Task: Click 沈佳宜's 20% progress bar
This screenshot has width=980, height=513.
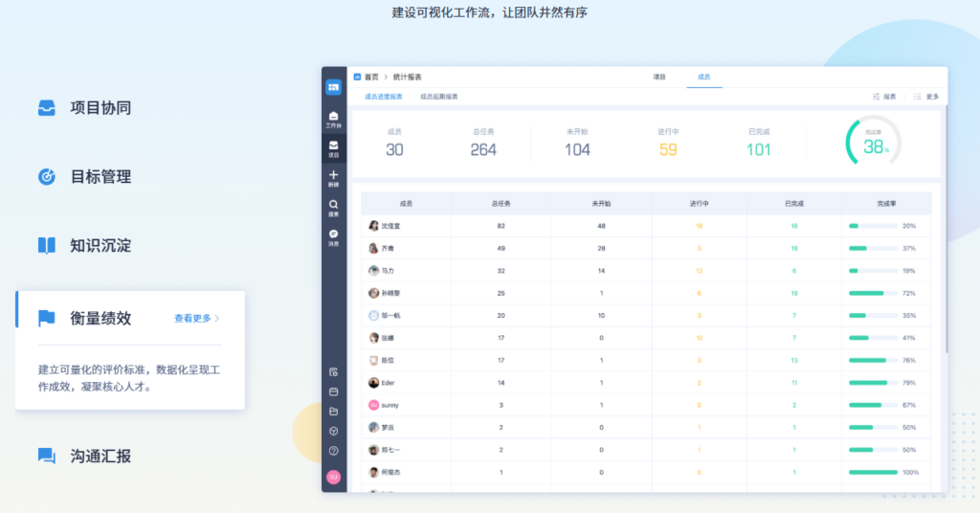Action: tap(873, 226)
